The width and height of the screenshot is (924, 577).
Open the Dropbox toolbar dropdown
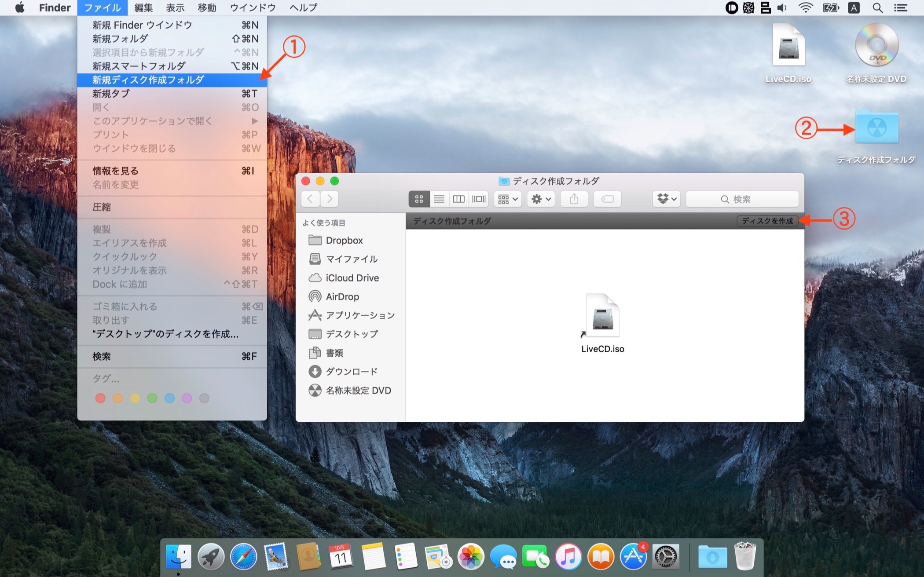tap(667, 199)
